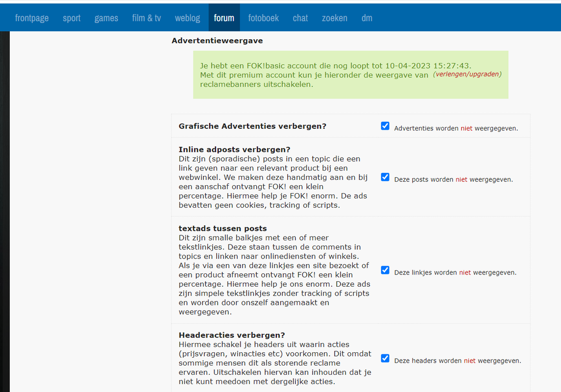The height and width of the screenshot is (392, 561).
Task: Click 'textads tussen posts' title
Action: [222, 228]
